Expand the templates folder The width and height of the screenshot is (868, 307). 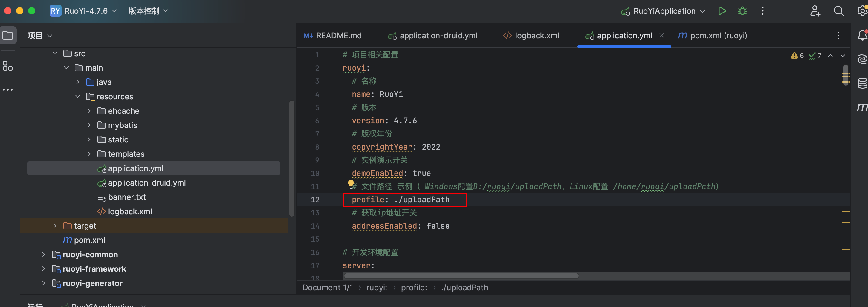point(89,154)
